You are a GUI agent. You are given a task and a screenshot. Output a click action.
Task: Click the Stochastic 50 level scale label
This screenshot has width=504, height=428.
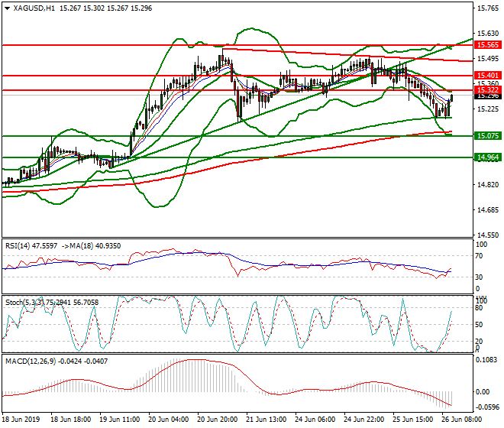[x=480, y=325]
